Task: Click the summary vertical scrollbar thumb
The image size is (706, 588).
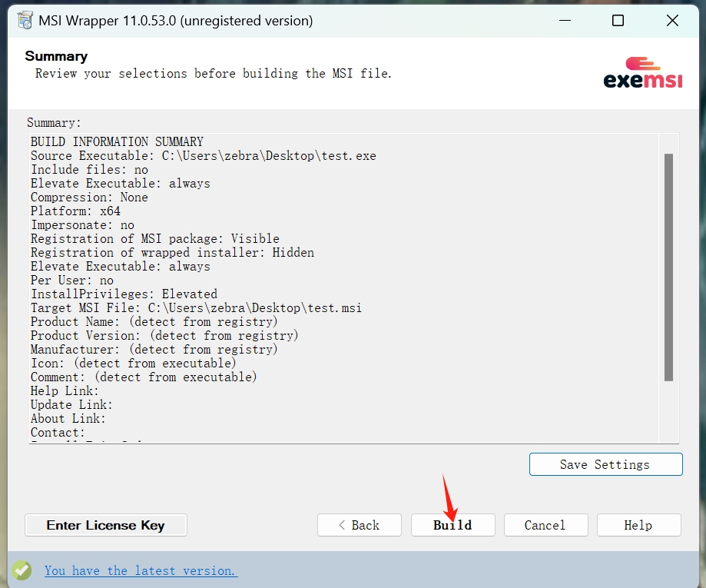Action: pyautogui.click(x=668, y=267)
